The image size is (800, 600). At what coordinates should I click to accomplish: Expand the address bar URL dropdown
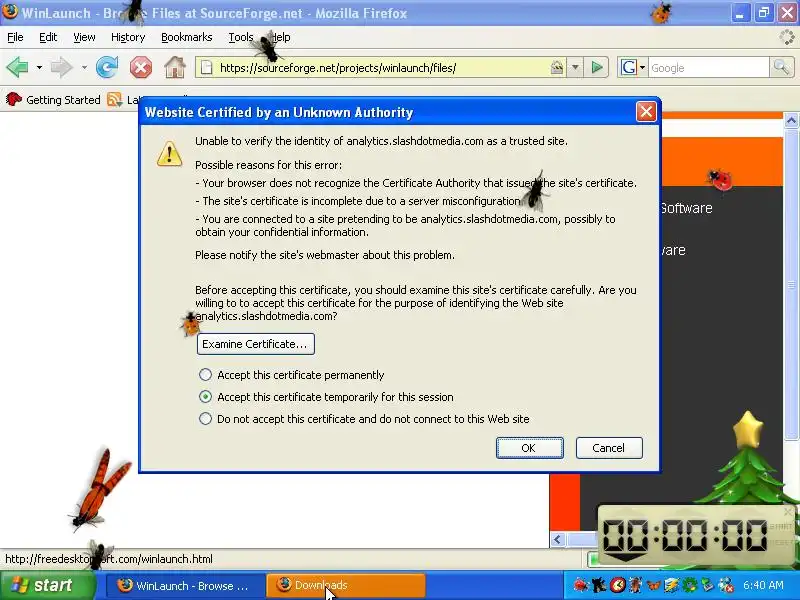[x=575, y=67]
